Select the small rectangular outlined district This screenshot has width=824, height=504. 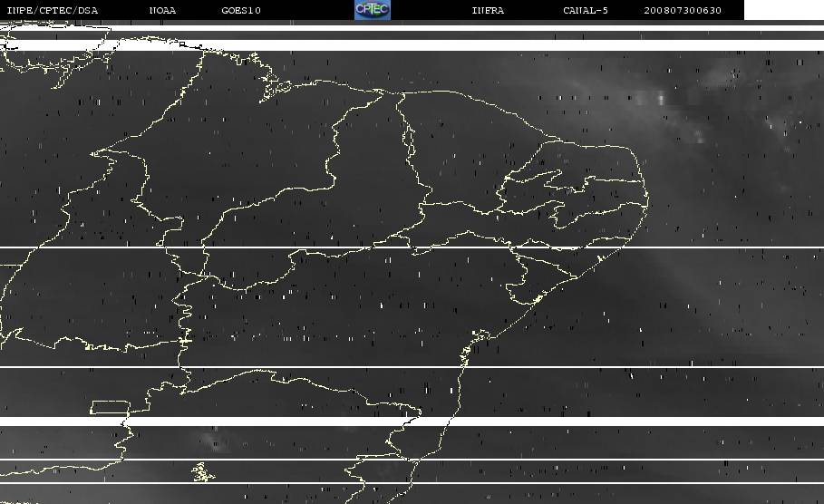110,407
